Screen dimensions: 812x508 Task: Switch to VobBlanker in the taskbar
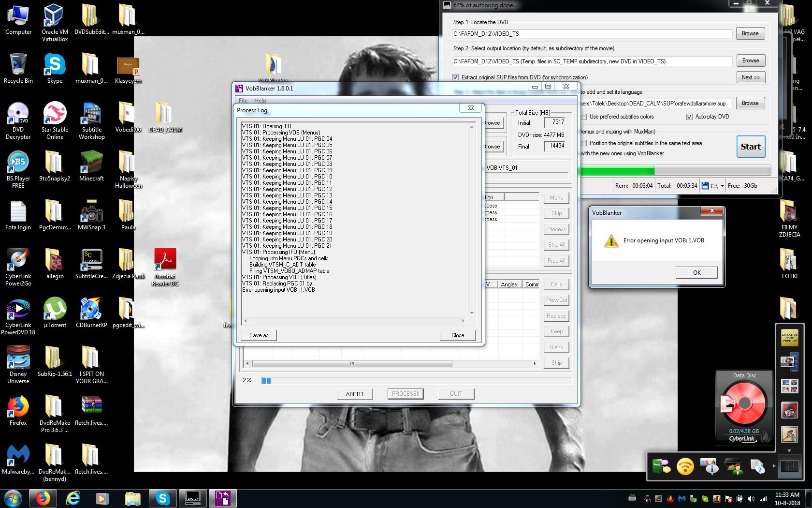tap(222, 498)
